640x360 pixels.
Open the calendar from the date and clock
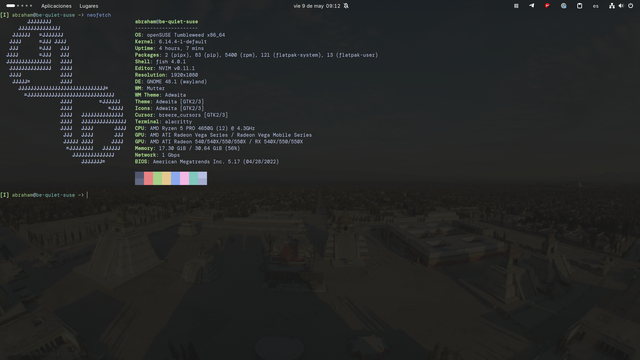(317, 6)
